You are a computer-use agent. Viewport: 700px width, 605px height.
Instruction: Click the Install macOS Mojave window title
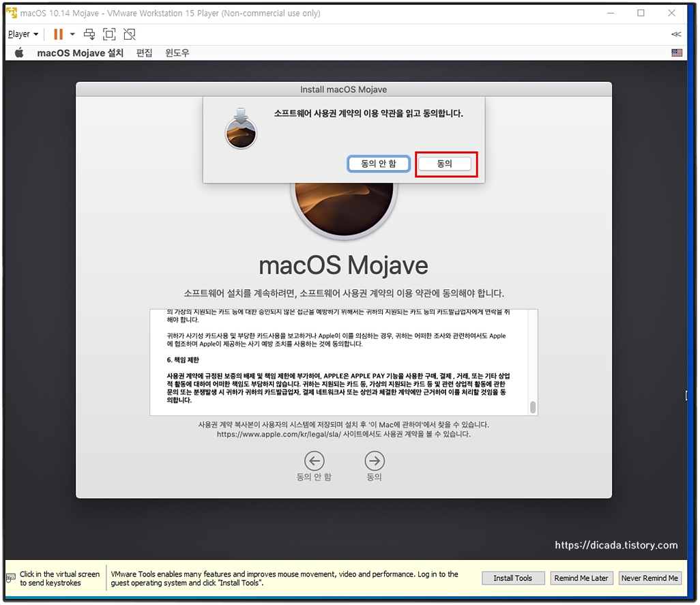click(x=343, y=89)
